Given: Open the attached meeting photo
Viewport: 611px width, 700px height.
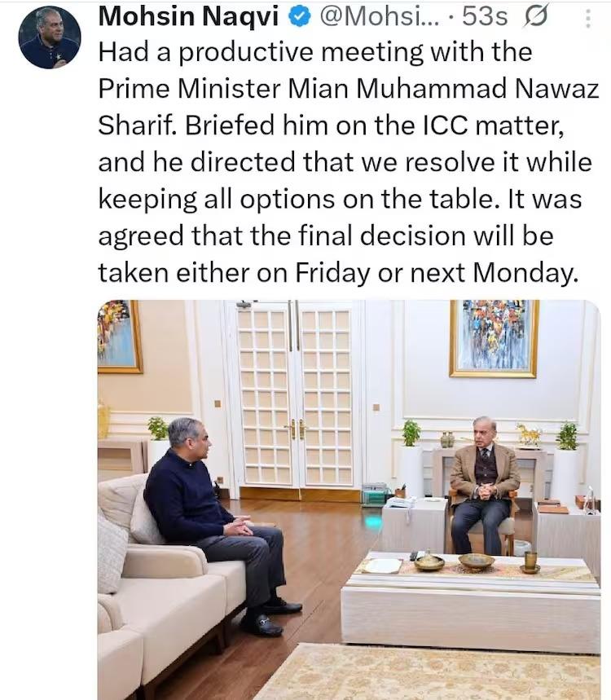Looking at the screenshot, I should pyautogui.click(x=349, y=500).
